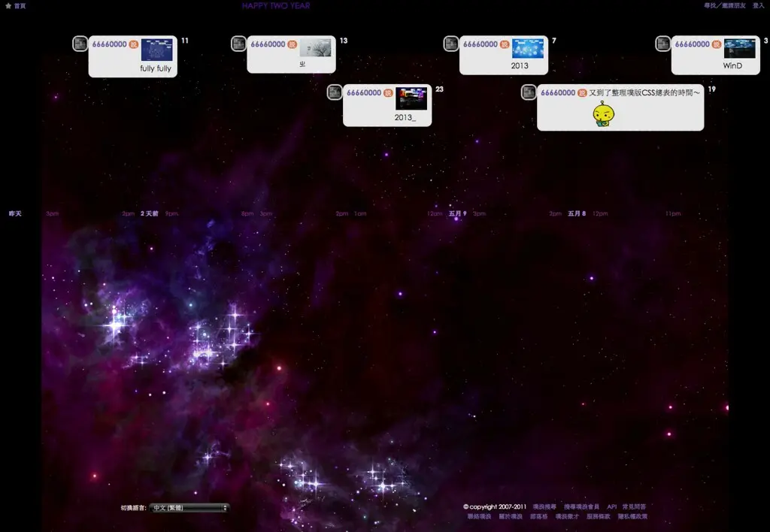
Task: Click the 首頁 home link
Action: pyautogui.click(x=20, y=6)
